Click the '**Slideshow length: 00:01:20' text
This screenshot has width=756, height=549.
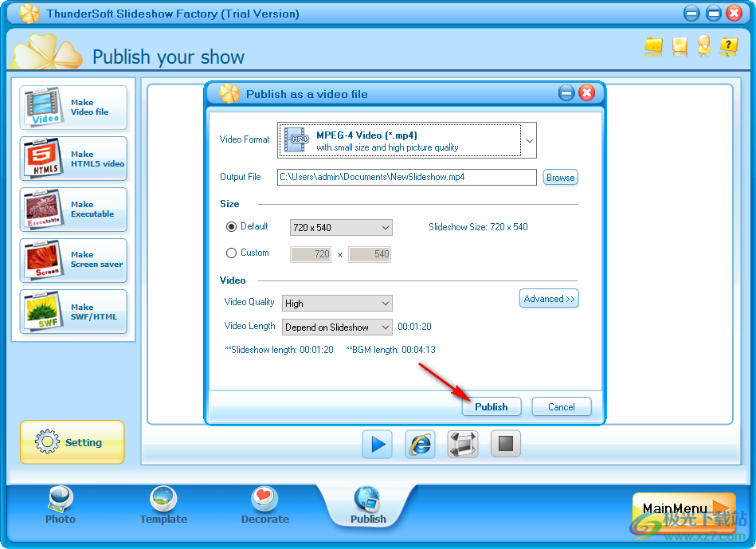[279, 350]
